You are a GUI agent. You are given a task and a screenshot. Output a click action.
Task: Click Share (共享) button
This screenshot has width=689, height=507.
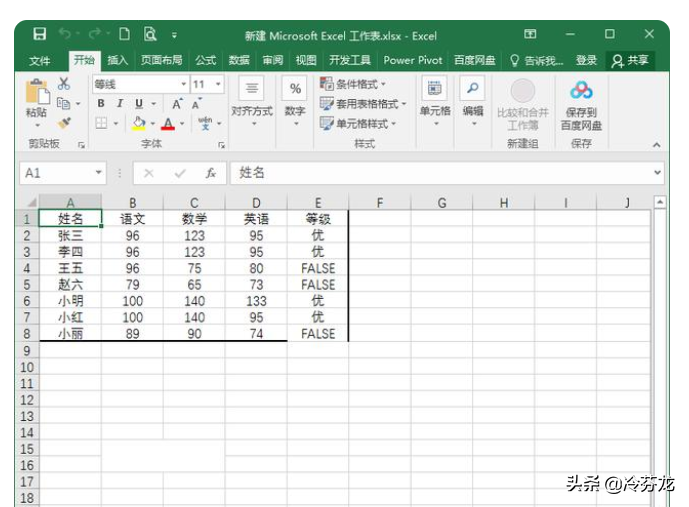[630, 61]
